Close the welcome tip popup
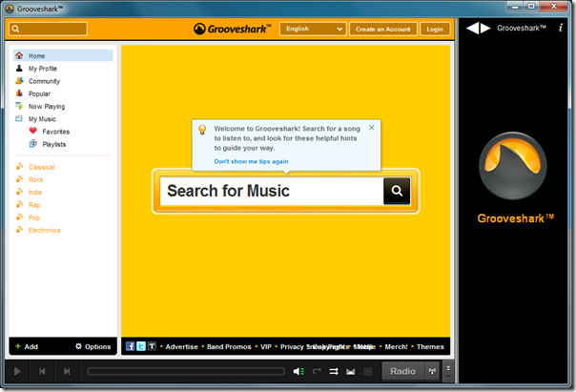This screenshot has width=576, height=392. click(371, 128)
